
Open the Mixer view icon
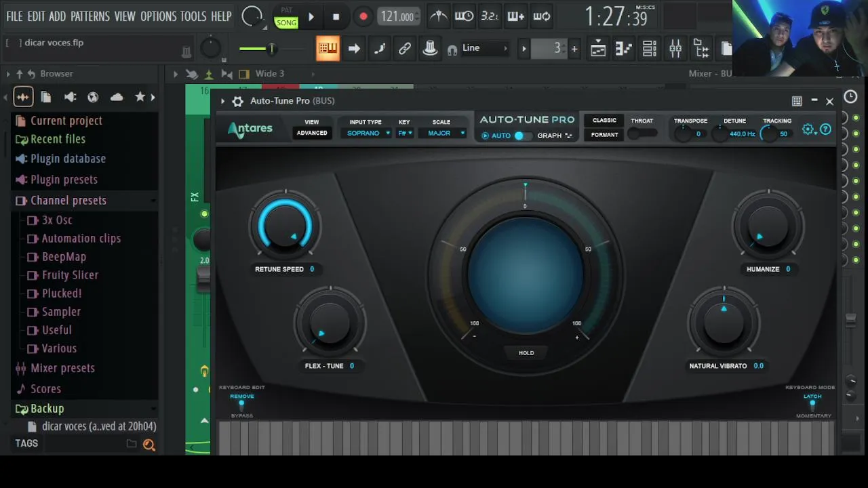[675, 48]
